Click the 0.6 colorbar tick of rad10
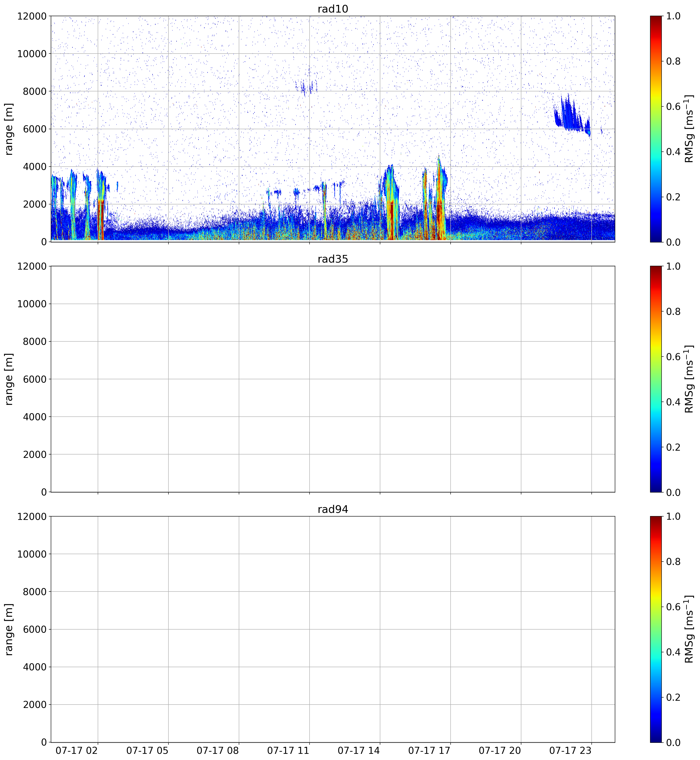 [x=673, y=106]
